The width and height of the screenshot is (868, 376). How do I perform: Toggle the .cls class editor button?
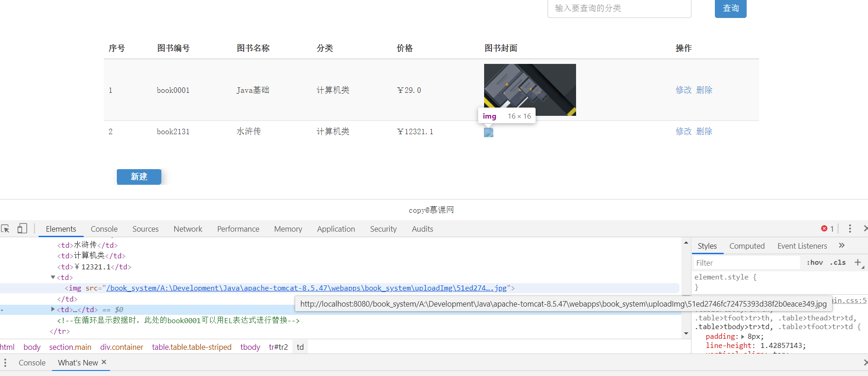pyautogui.click(x=838, y=262)
